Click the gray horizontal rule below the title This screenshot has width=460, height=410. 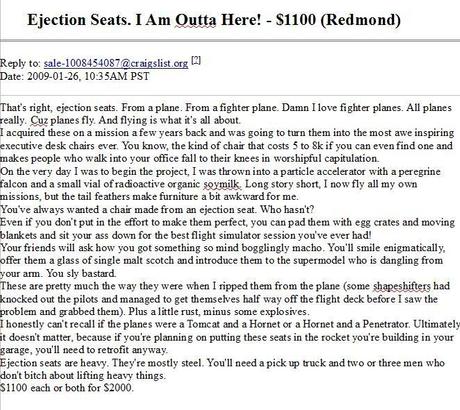[x=230, y=41]
